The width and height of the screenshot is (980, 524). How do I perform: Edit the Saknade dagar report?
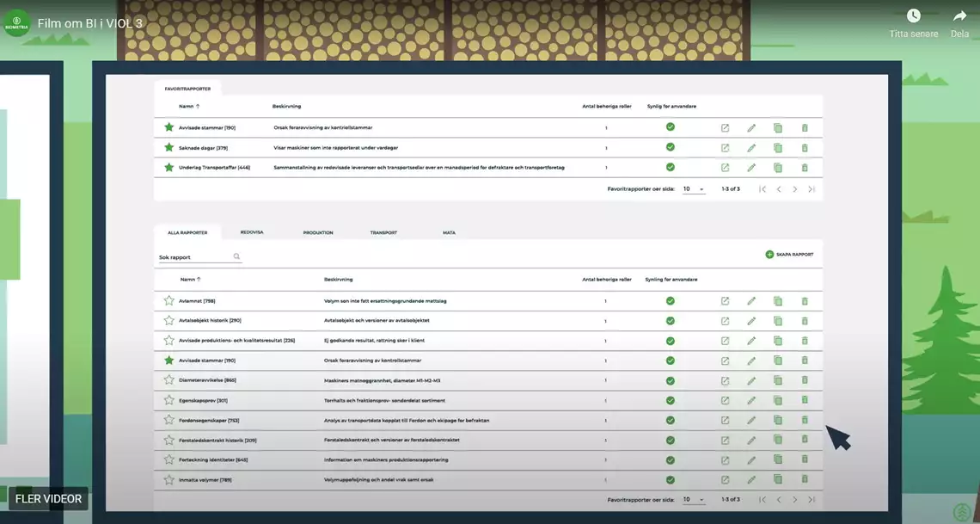(x=751, y=148)
